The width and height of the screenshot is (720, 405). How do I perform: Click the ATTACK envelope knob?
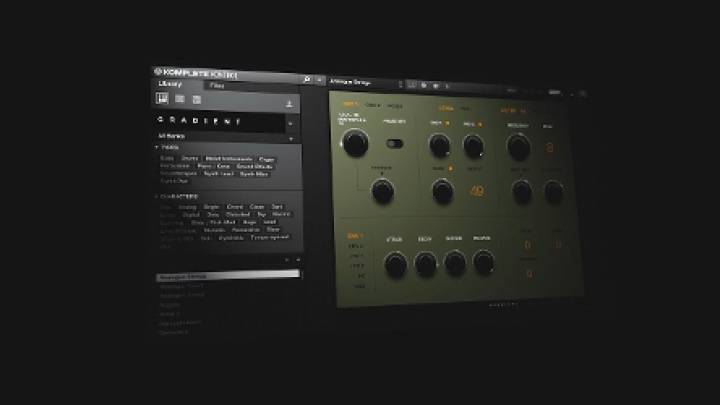[395, 264]
